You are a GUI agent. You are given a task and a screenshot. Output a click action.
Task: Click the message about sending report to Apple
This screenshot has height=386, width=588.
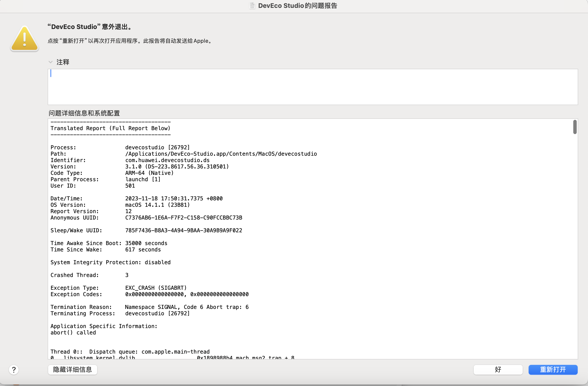130,41
